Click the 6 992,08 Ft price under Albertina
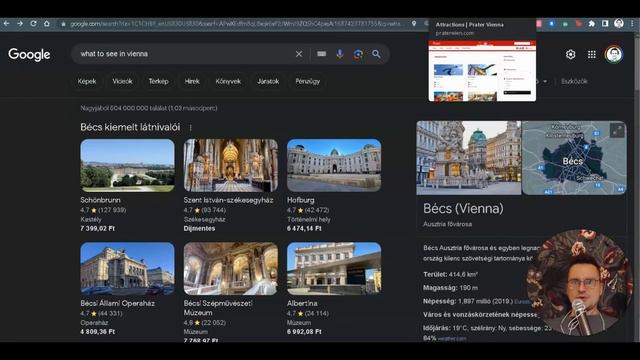Viewport: 640px width, 360px height. click(304, 332)
